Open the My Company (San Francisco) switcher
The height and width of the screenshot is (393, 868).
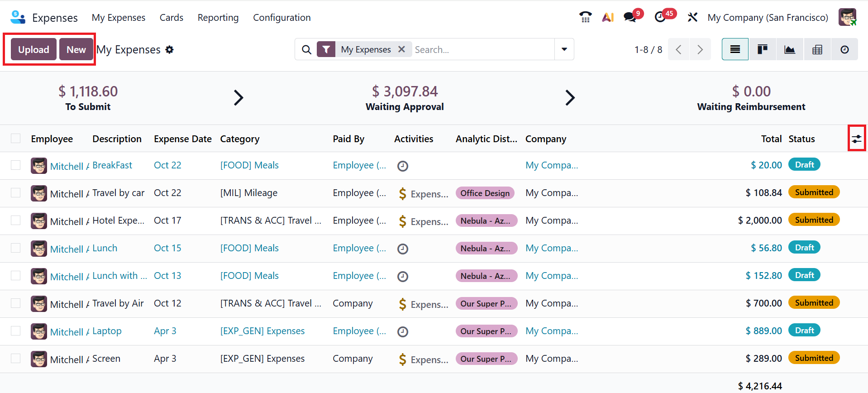coord(768,18)
